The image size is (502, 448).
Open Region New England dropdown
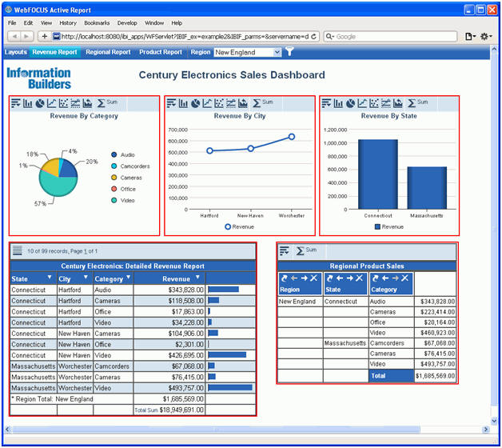pyautogui.click(x=248, y=52)
